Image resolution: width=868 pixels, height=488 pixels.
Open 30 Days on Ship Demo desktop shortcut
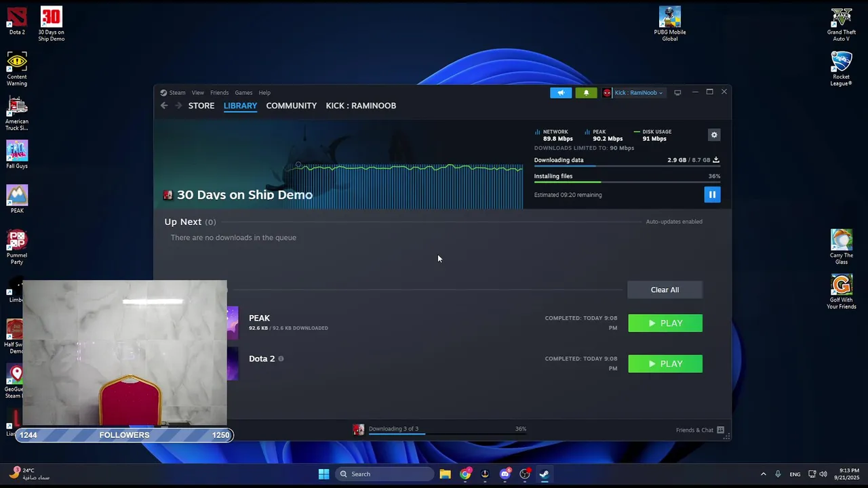[51, 24]
